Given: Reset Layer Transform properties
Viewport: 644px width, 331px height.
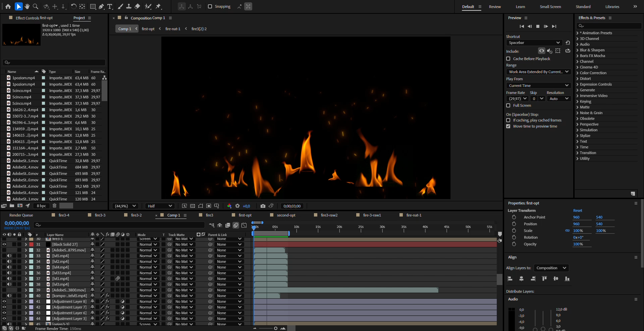Looking at the screenshot, I should (x=578, y=210).
